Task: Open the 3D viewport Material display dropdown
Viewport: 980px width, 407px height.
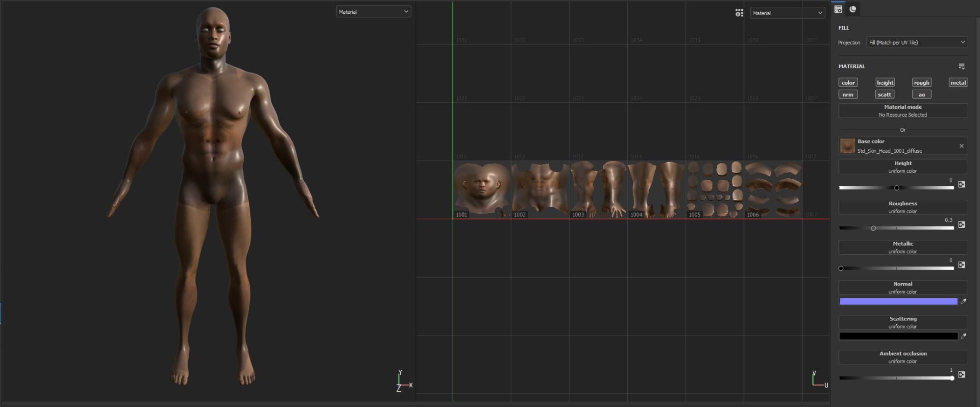Action: point(373,12)
